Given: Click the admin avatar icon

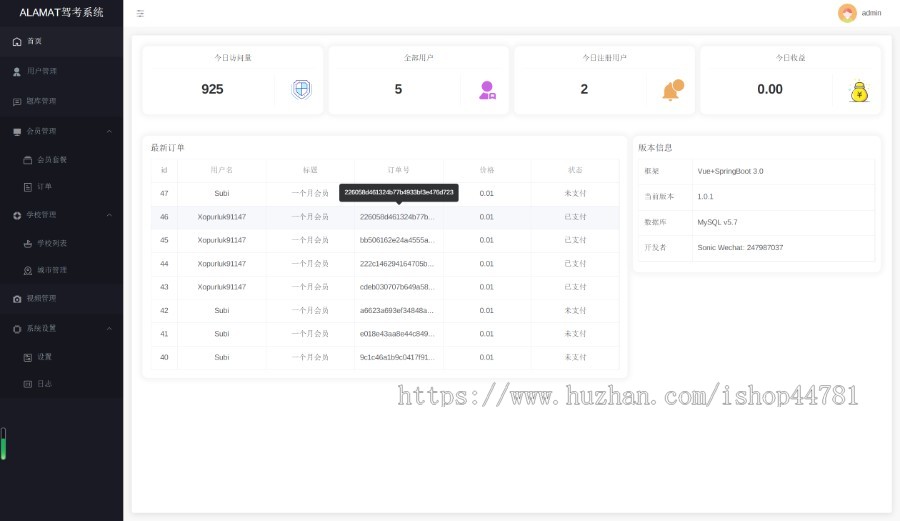Looking at the screenshot, I should coord(847,13).
